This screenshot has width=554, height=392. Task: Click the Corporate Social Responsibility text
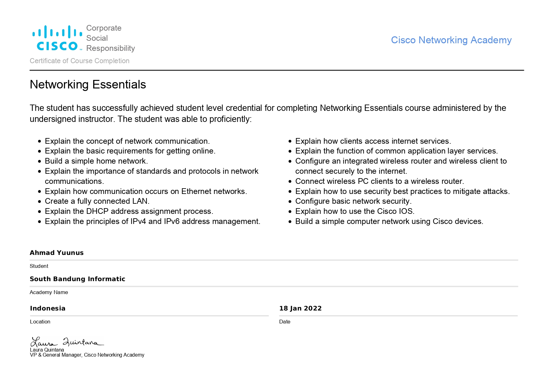[110, 38]
